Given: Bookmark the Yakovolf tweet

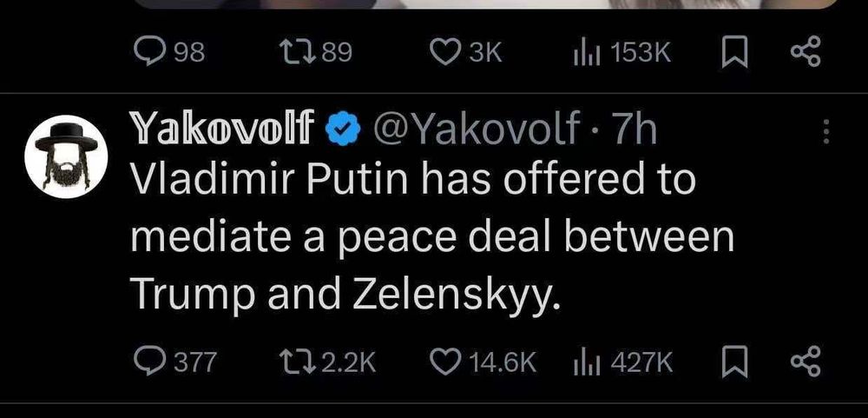Looking at the screenshot, I should 733,361.
